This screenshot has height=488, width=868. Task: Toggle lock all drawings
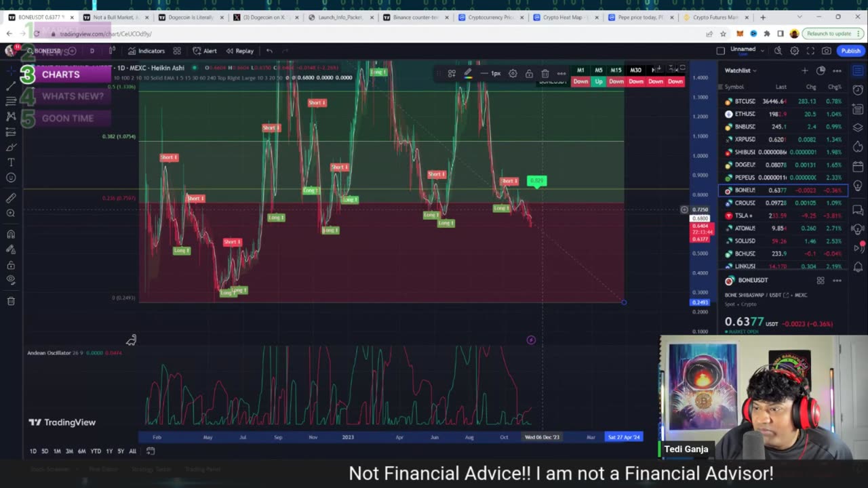tap(11, 265)
